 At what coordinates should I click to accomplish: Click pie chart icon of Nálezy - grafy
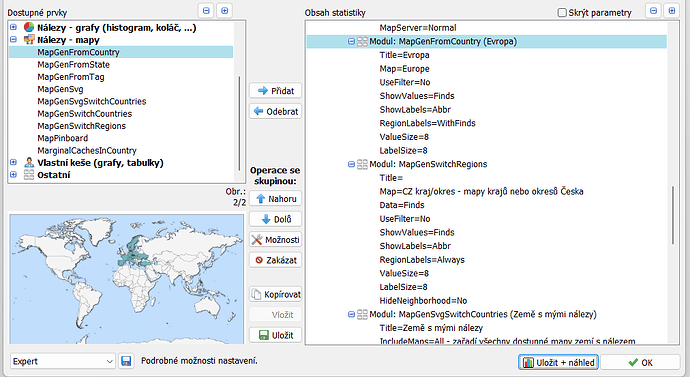click(x=29, y=27)
